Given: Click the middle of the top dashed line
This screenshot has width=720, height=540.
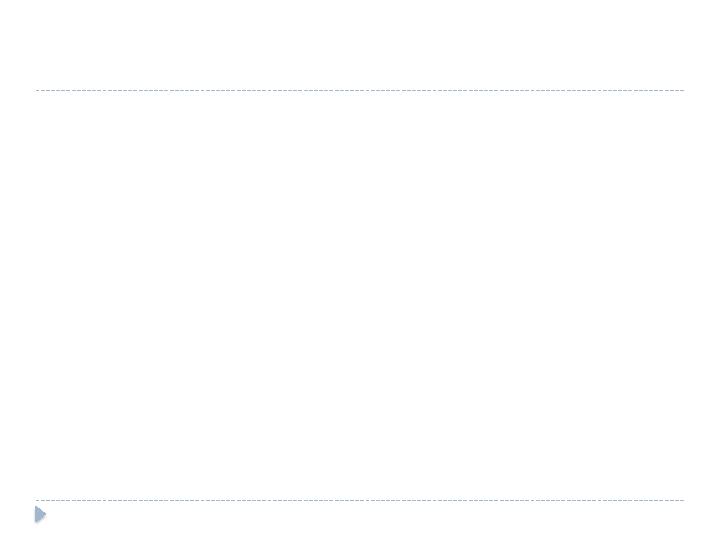Looking at the screenshot, I should [x=360, y=90].
